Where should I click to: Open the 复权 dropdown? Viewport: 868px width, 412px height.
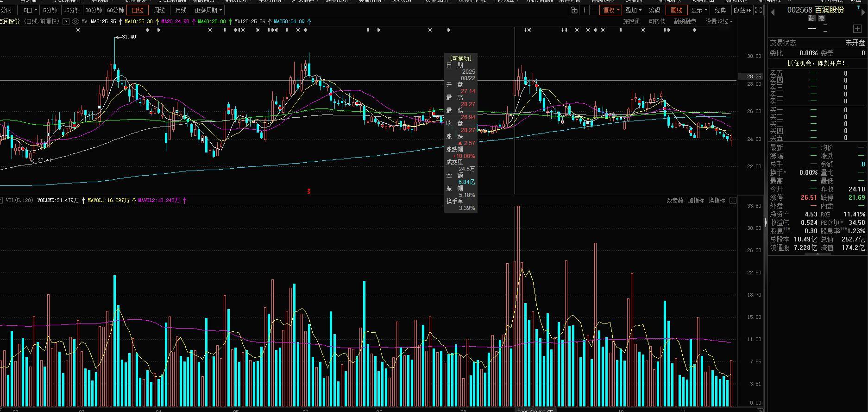pos(611,10)
